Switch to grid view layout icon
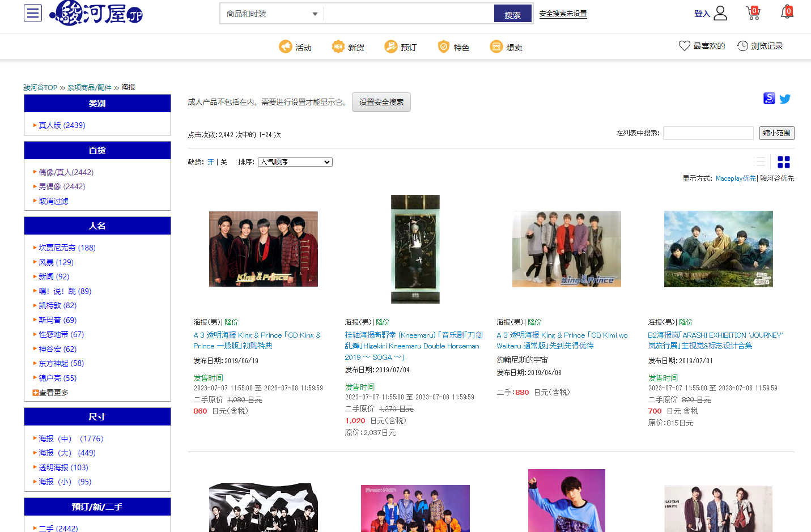Screen dimensions: 811x532 tap(784, 162)
